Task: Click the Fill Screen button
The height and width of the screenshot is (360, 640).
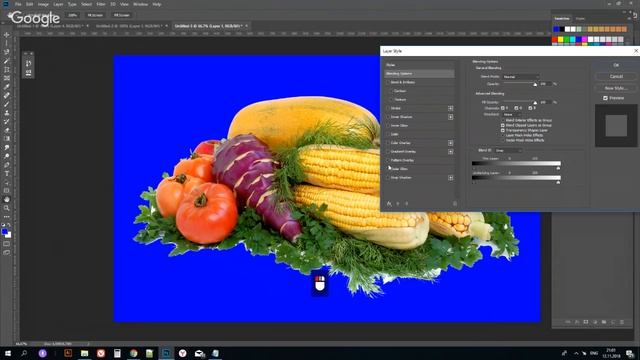Action: click(122, 15)
